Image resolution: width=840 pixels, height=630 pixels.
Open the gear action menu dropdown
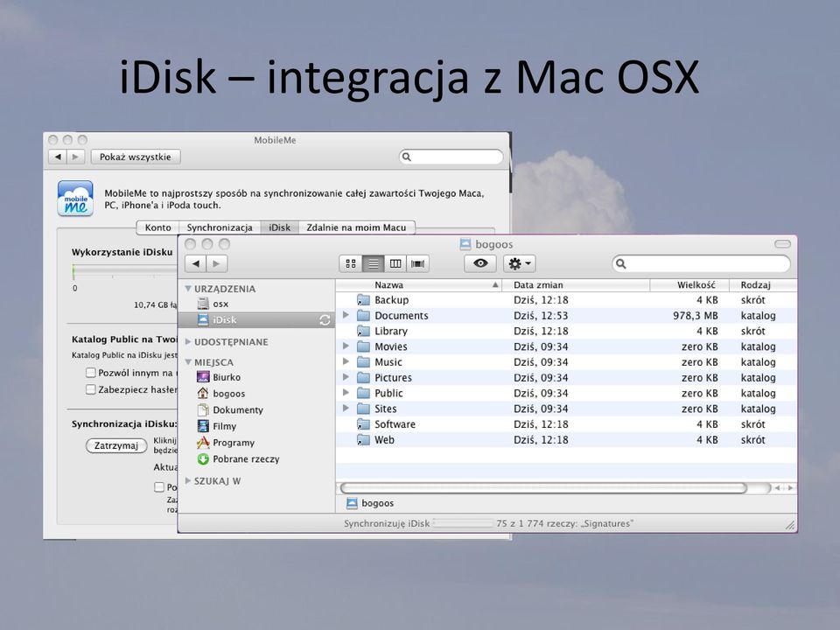point(520,263)
